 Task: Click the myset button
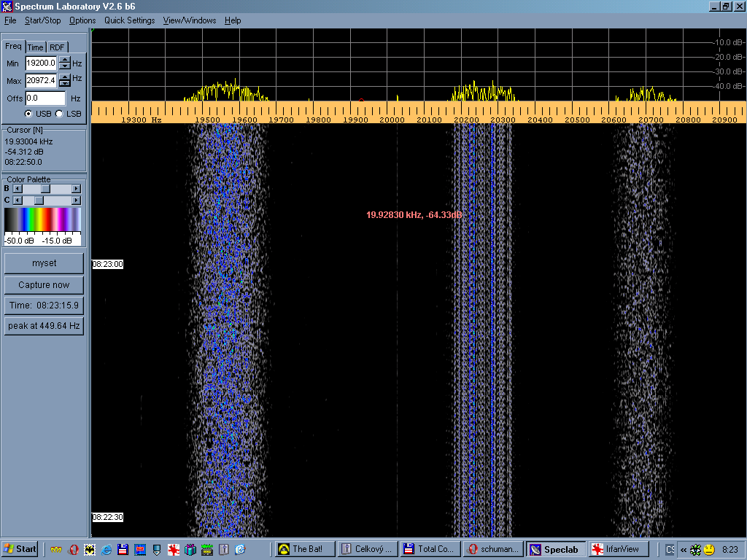pos(44,263)
